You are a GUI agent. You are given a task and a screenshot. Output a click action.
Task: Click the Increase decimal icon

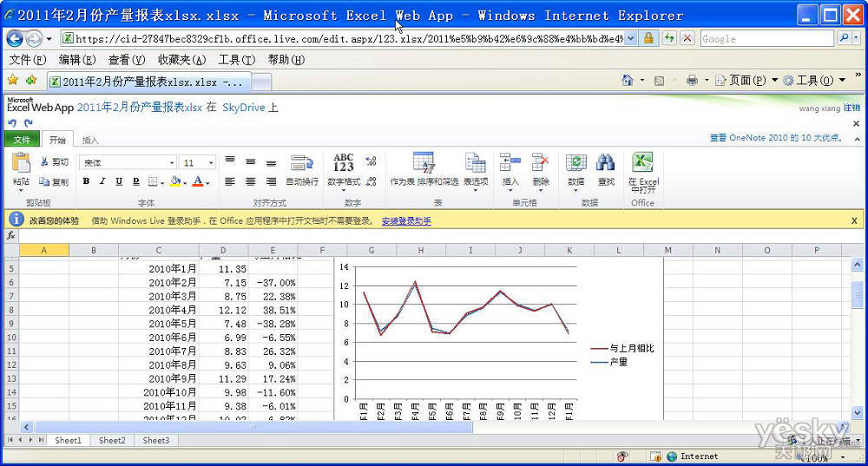(371, 161)
